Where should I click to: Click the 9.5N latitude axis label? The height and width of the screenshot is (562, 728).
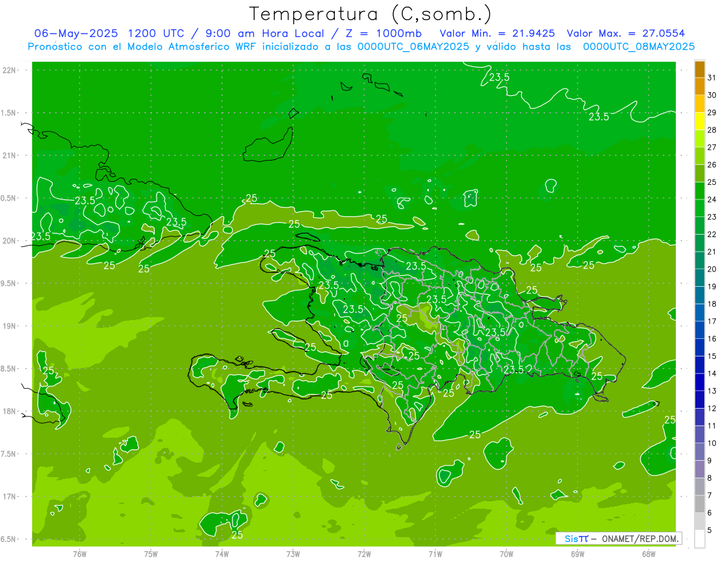point(10,283)
